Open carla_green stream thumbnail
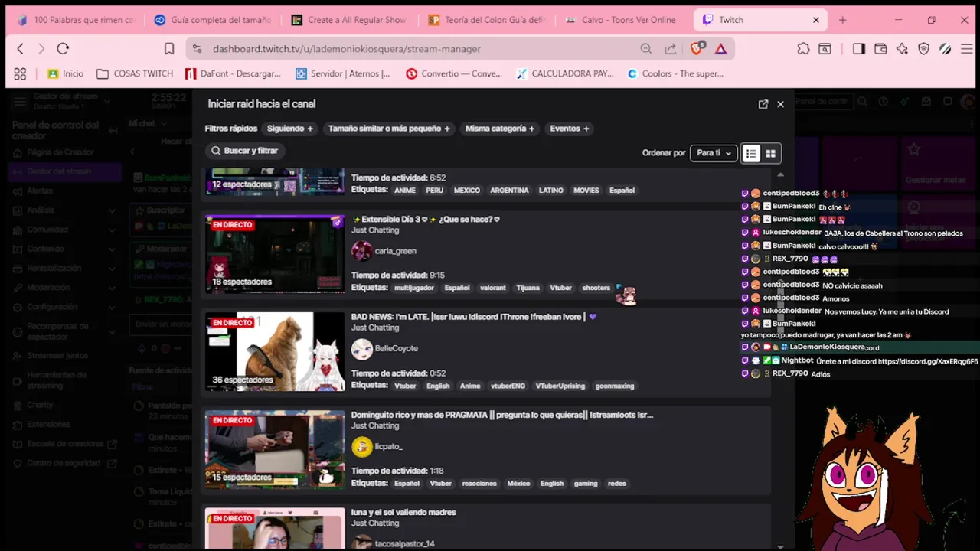 point(275,254)
